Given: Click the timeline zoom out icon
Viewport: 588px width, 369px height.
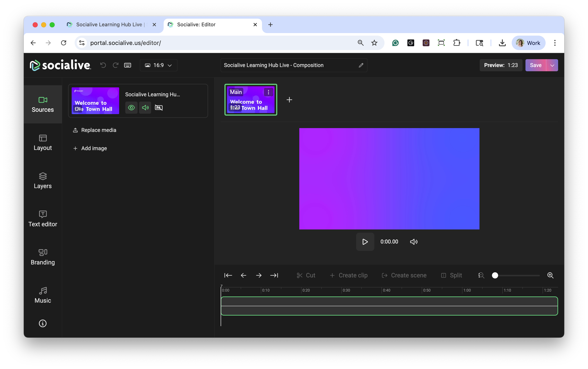Looking at the screenshot, I should pyautogui.click(x=481, y=275).
